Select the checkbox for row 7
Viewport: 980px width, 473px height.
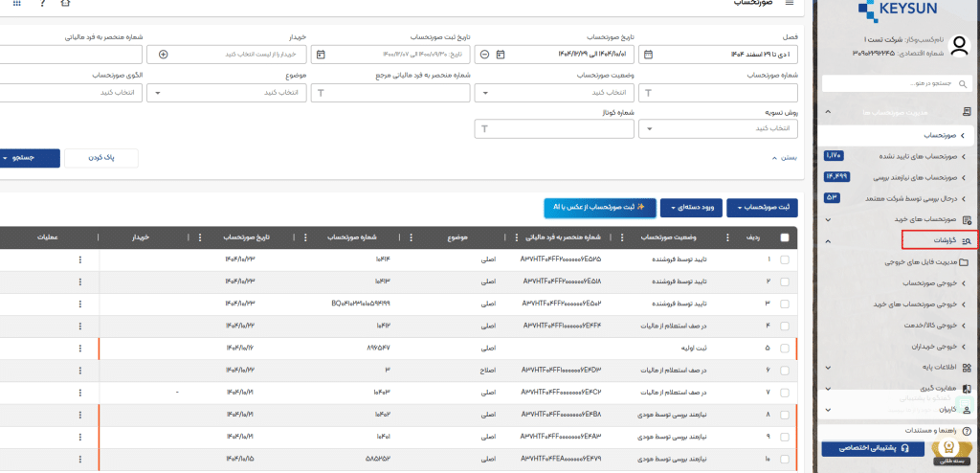click(x=785, y=393)
